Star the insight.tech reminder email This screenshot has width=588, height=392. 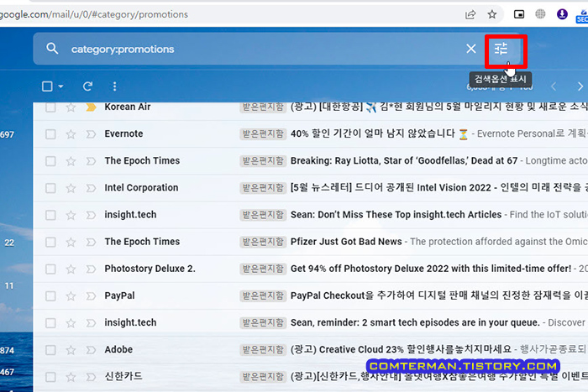pos(71,323)
